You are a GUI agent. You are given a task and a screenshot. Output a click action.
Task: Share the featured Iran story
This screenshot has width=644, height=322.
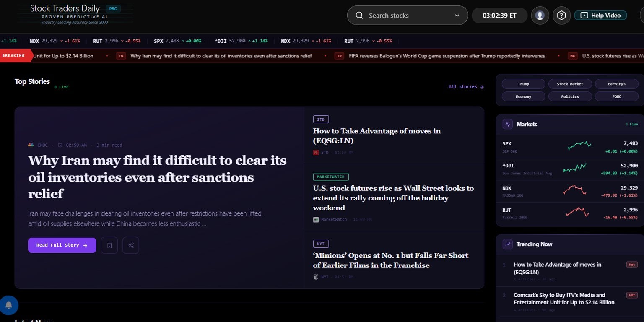coord(131,245)
